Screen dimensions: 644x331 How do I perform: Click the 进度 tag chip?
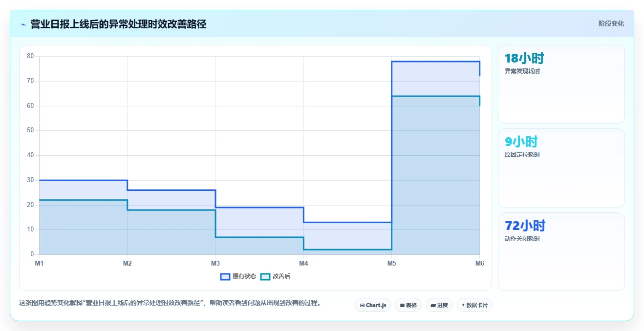pyautogui.click(x=439, y=305)
